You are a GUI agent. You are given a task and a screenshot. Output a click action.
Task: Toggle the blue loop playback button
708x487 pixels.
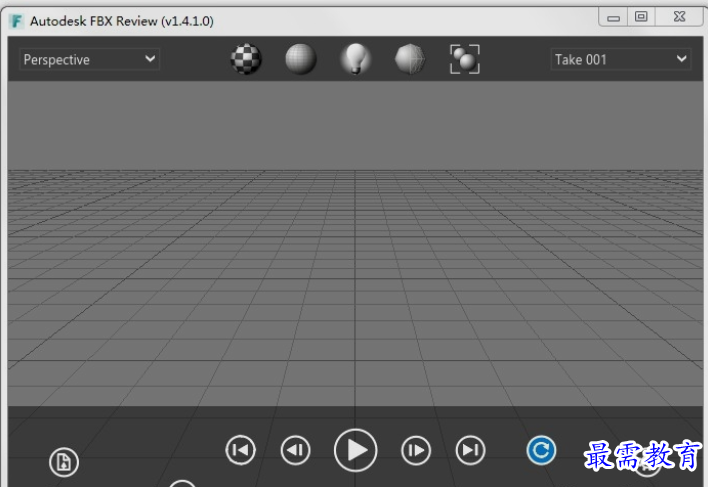541,451
